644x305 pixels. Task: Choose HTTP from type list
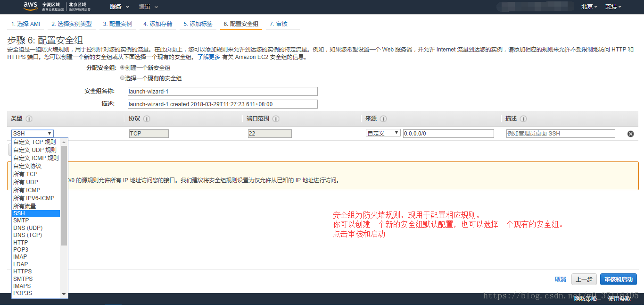[36, 243]
